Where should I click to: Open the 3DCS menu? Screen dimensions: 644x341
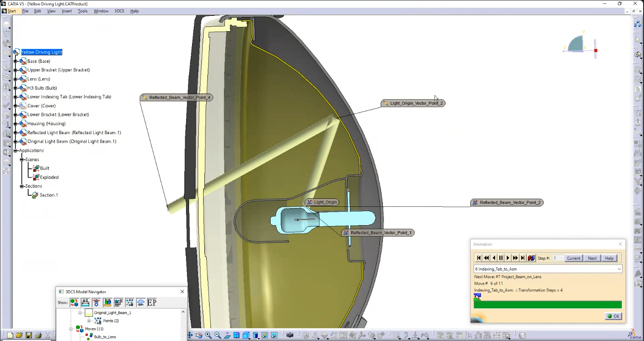119,11
